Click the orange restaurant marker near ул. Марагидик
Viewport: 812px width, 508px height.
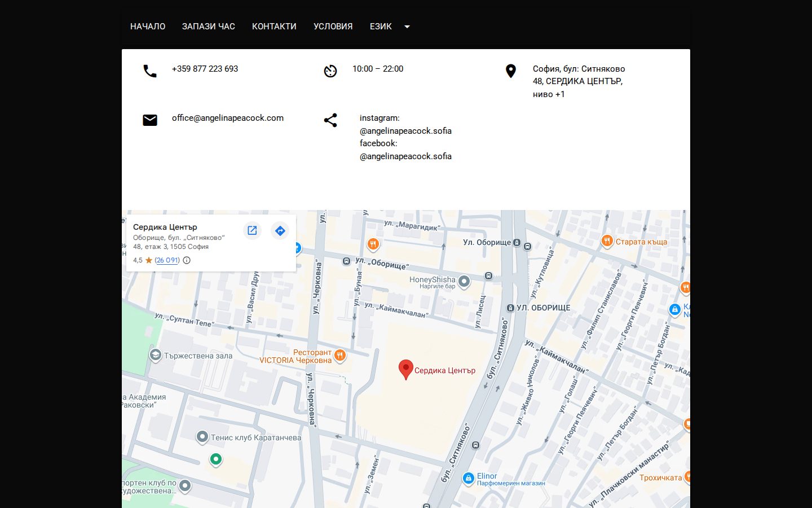coord(373,244)
